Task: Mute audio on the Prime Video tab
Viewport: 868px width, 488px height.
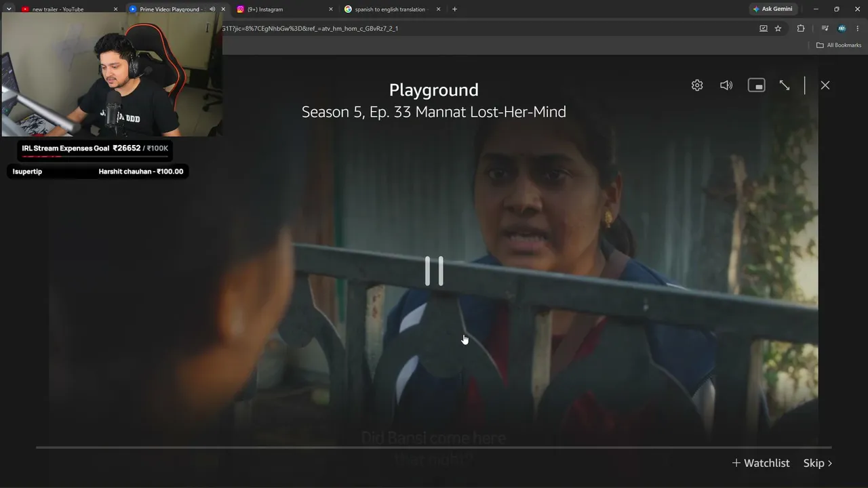Action: [212, 9]
